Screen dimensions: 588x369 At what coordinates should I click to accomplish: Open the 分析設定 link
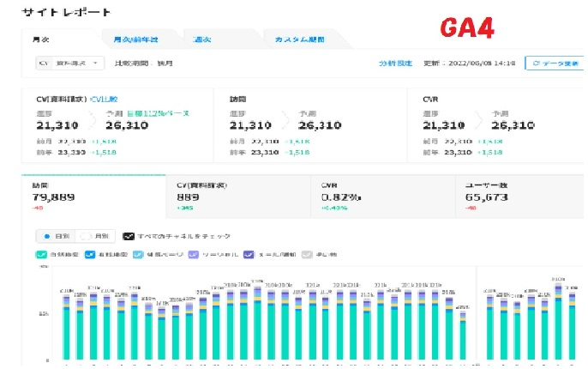coord(395,64)
